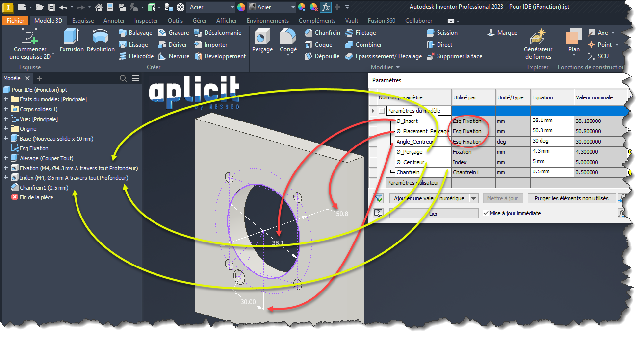
Task: Open the Modifier panel dropdown
Action: (x=385, y=67)
